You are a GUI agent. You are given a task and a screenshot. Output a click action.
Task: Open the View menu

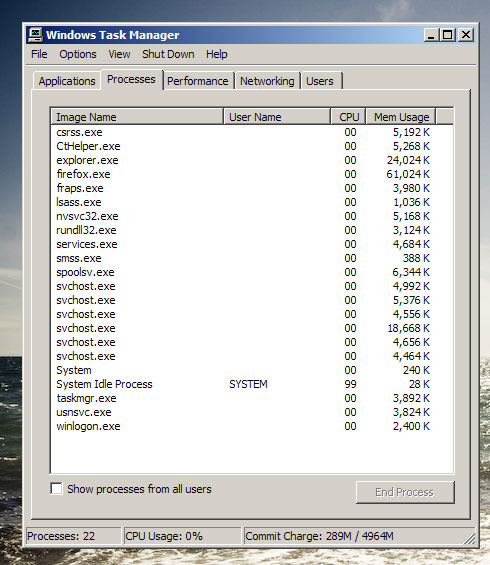[x=119, y=54]
